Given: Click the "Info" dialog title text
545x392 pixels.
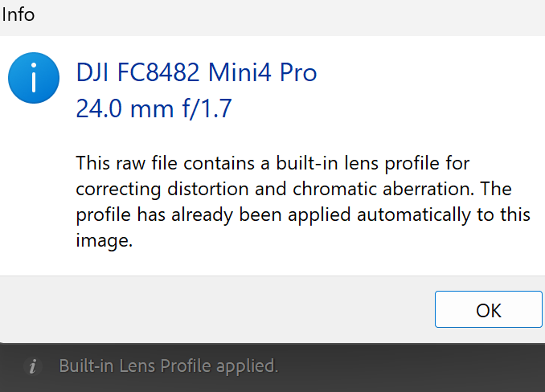Looking at the screenshot, I should pos(18,14).
